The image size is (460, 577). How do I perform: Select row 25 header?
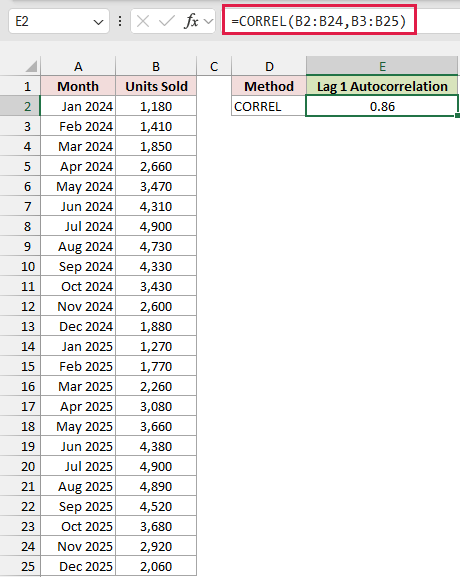(x=20, y=566)
